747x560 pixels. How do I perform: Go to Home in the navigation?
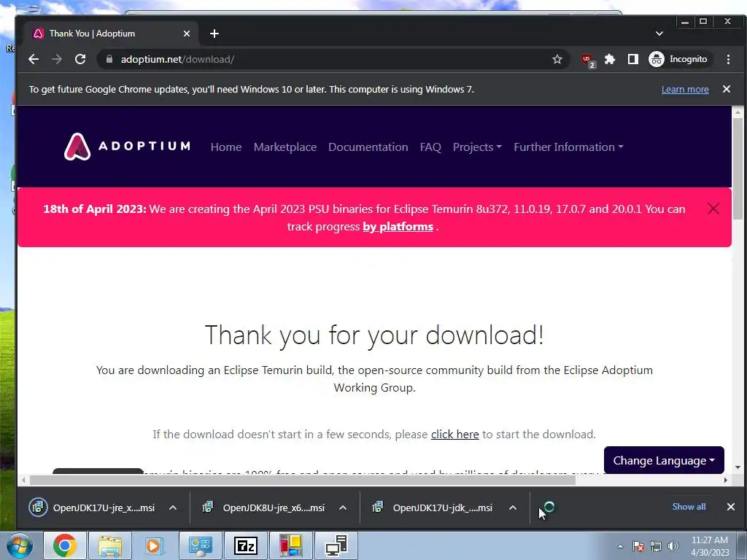[226, 147]
